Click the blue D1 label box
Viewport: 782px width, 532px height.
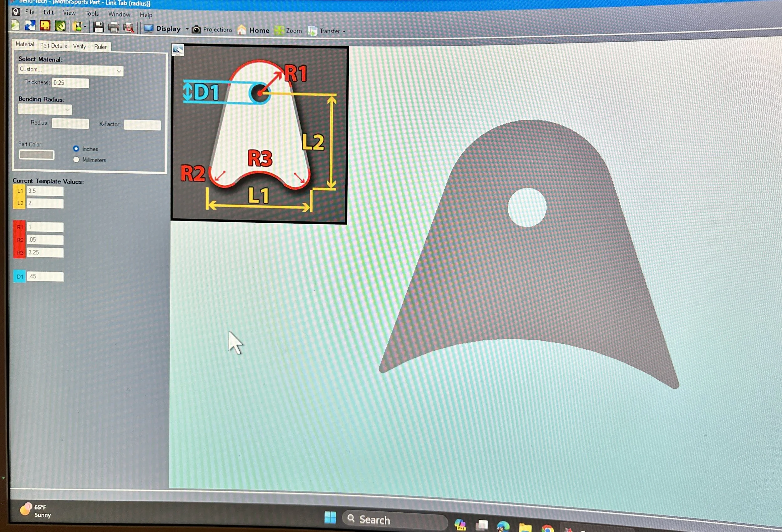pos(19,276)
